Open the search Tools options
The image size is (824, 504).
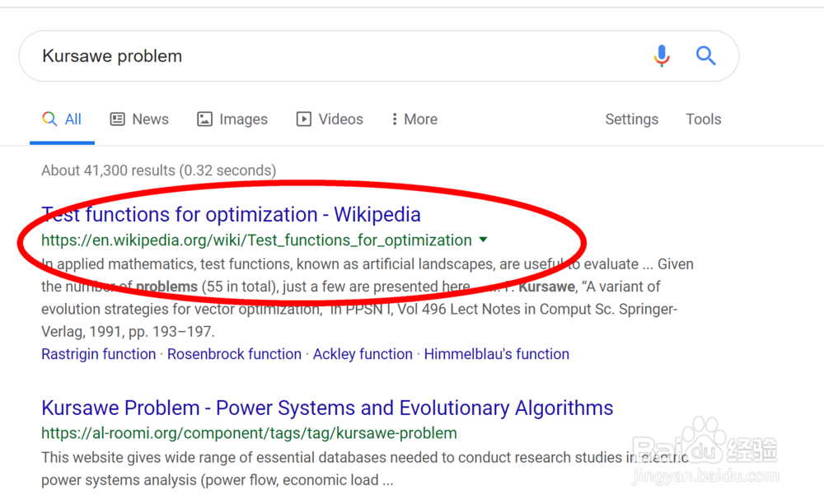click(703, 119)
